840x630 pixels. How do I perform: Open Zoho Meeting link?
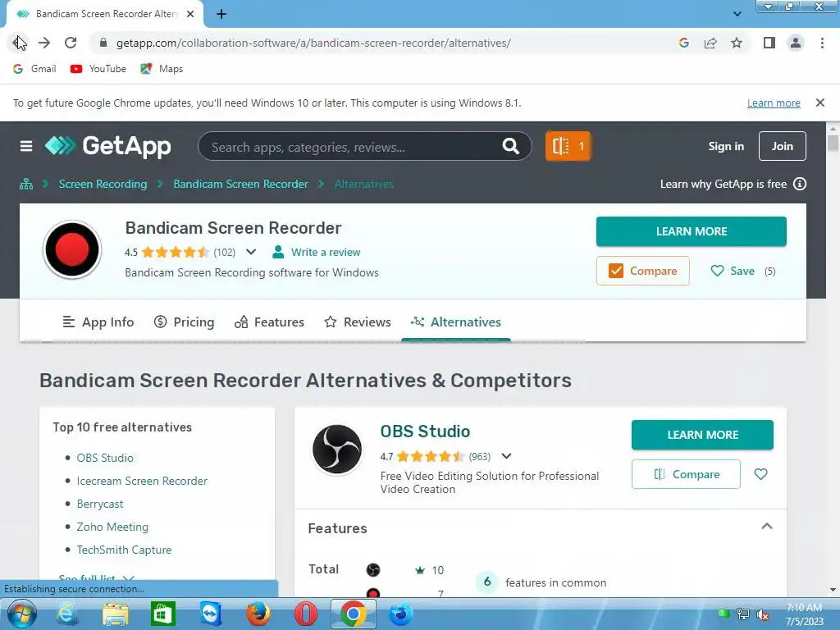point(112,527)
